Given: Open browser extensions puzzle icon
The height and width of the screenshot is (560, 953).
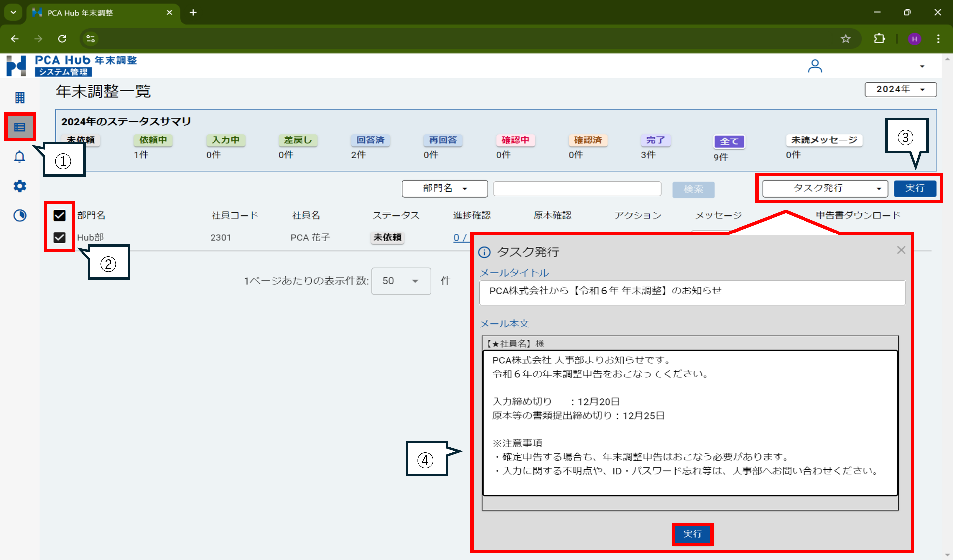Looking at the screenshot, I should coord(880,39).
